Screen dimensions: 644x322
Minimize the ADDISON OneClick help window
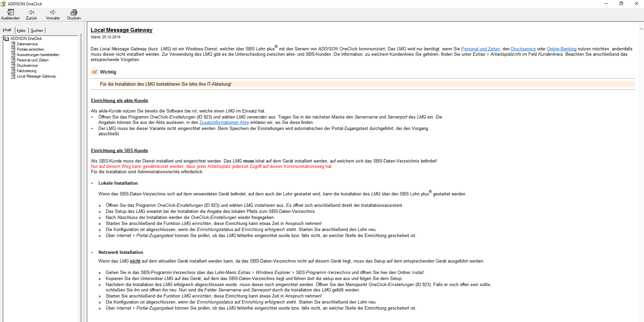(x=606, y=4)
